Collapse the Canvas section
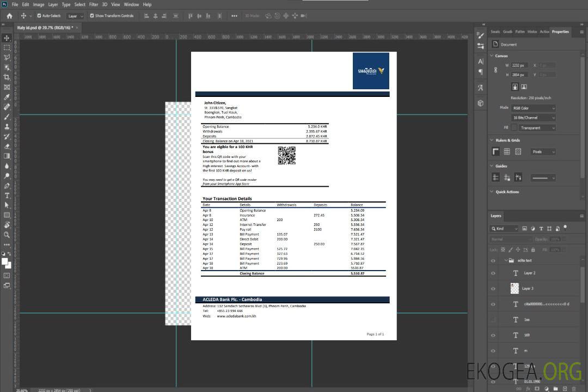 coord(492,56)
